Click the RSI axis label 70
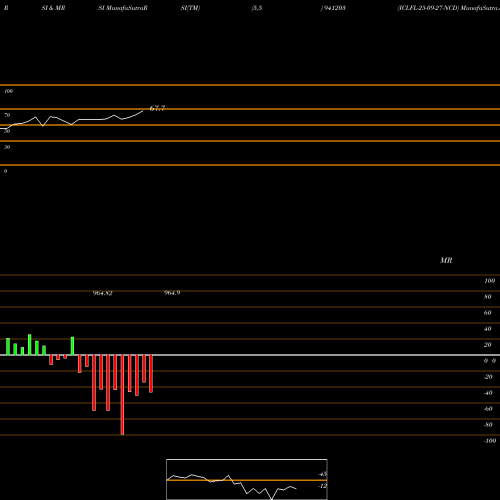500x500 pixels. 7,115
